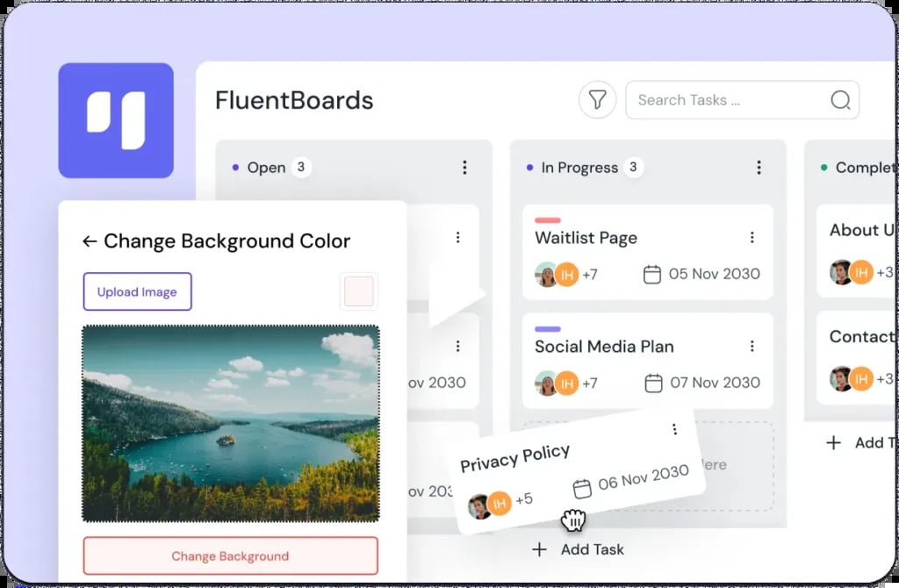Image resolution: width=899 pixels, height=588 pixels.
Task: Open the filter funnel icon near search
Action: click(598, 100)
